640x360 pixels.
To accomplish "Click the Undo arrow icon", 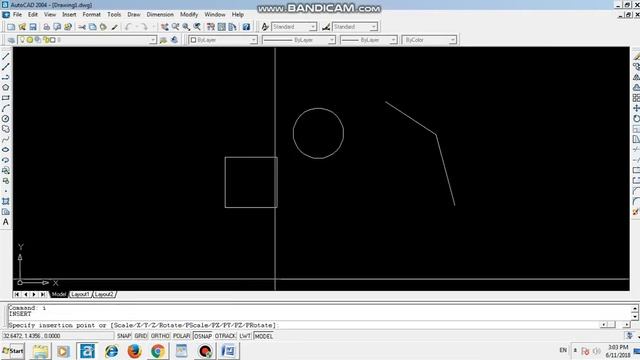I will pyautogui.click(x=129, y=27).
